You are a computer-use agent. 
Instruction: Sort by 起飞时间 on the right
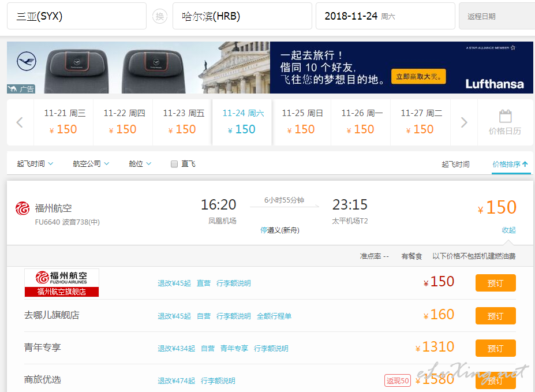455,164
